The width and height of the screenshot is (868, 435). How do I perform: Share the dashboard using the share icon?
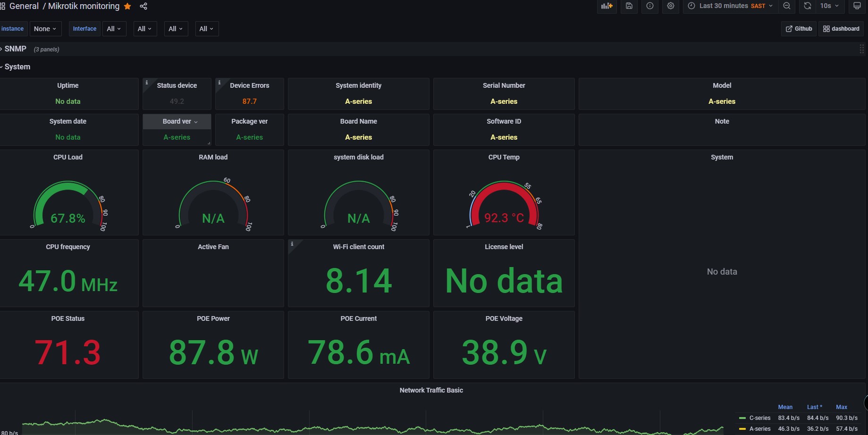click(143, 6)
